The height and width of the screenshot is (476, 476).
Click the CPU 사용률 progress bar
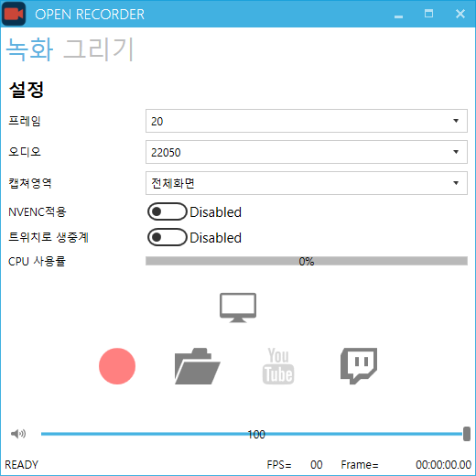coord(307,261)
